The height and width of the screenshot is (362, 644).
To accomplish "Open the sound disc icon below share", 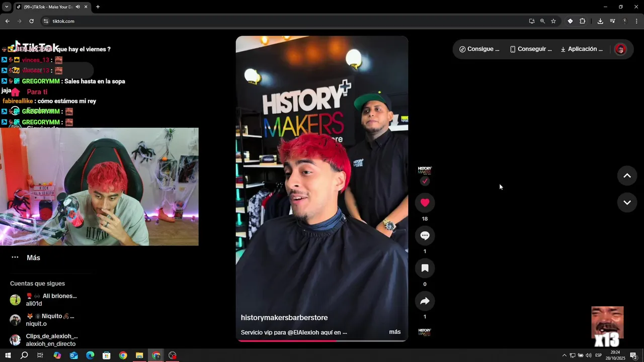I will (425, 332).
